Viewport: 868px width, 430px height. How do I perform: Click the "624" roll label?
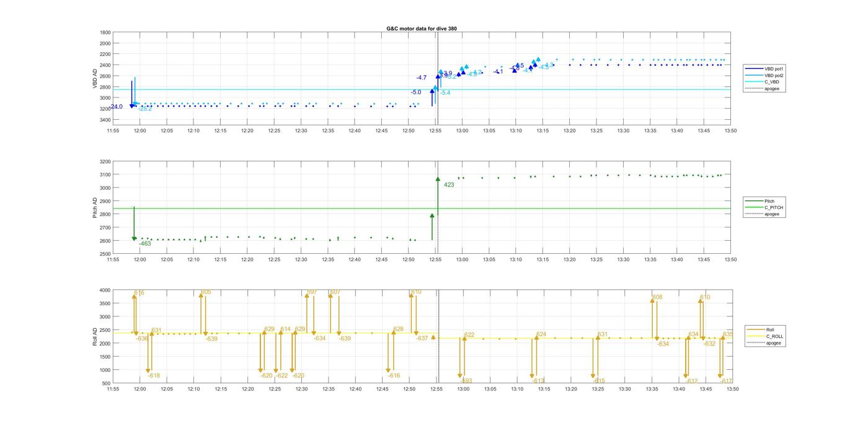coord(541,334)
